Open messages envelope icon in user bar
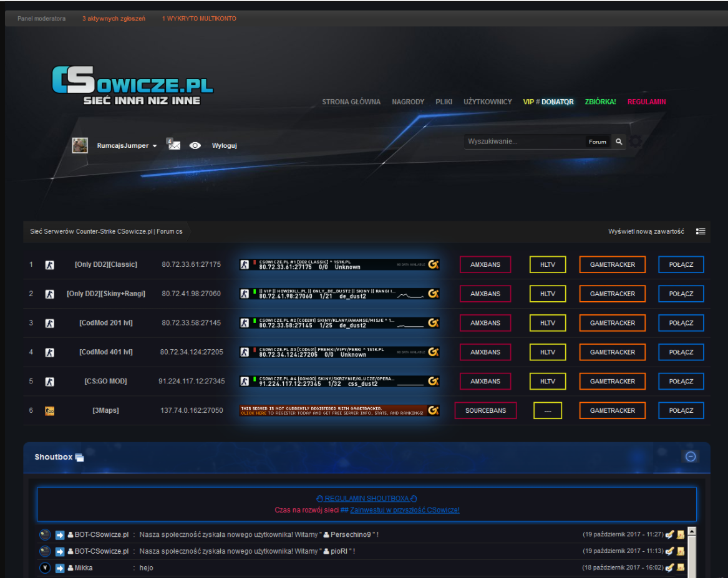 point(173,145)
